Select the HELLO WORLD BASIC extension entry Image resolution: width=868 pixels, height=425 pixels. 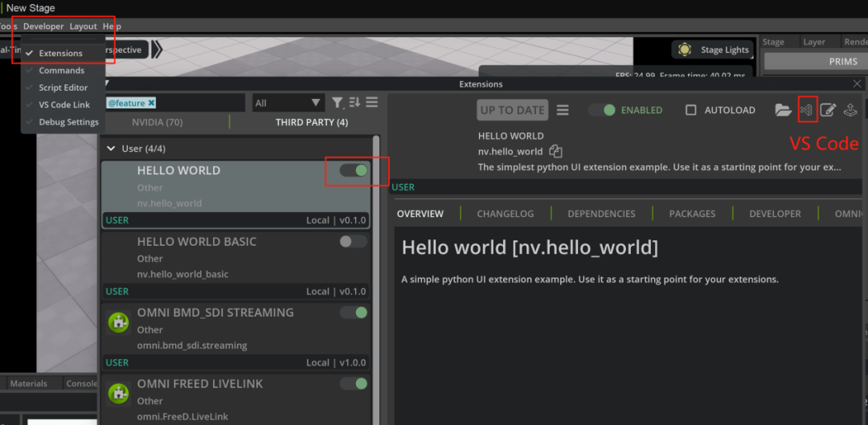click(x=235, y=265)
